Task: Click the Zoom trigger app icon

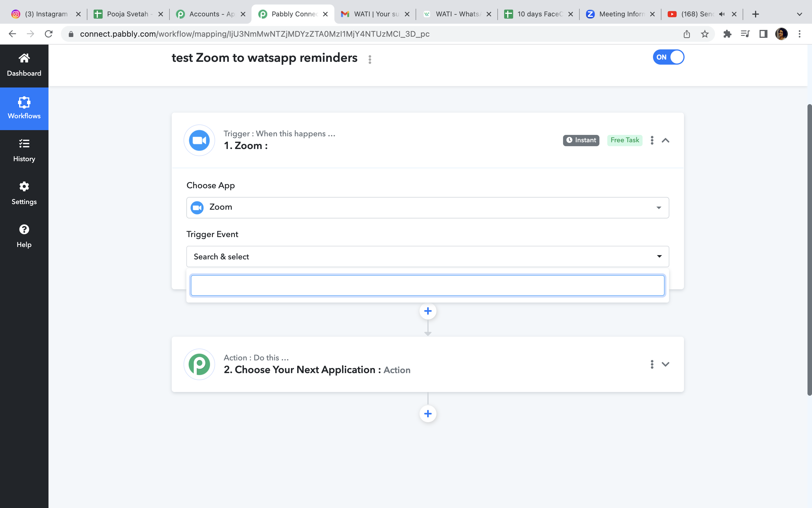Action: coord(199,140)
